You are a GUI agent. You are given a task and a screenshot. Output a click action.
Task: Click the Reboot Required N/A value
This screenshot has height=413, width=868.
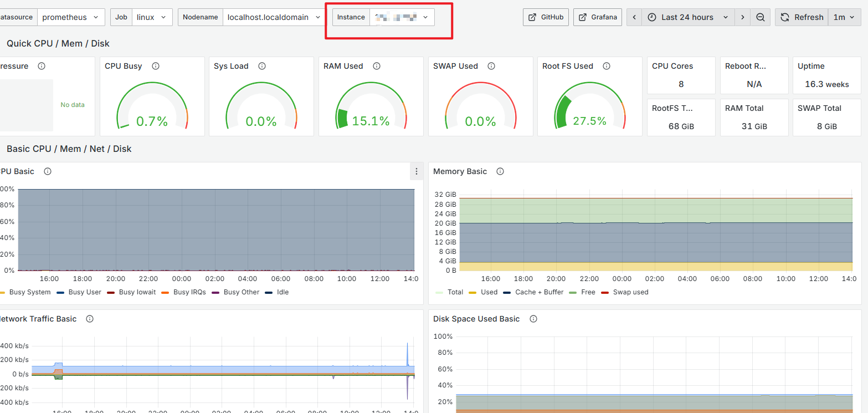pos(754,84)
